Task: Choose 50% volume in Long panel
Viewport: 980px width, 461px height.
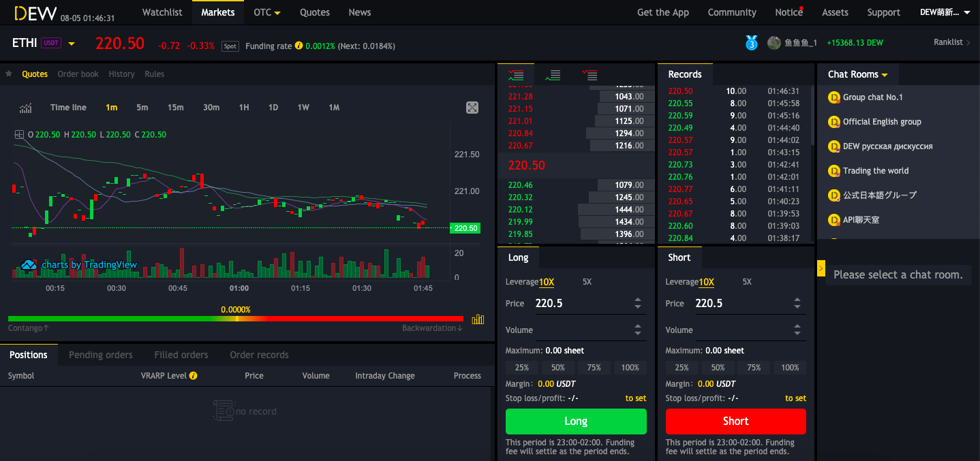Action: click(x=558, y=368)
